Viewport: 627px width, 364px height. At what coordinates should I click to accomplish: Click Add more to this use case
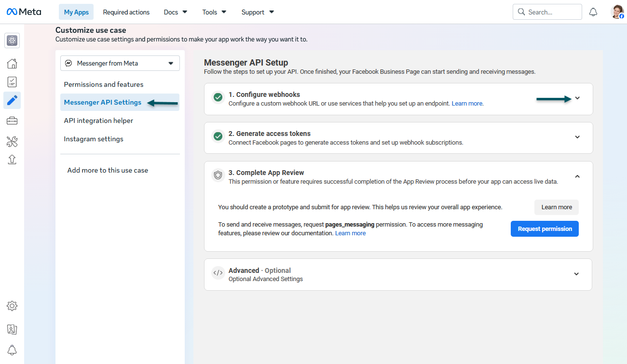tap(108, 170)
